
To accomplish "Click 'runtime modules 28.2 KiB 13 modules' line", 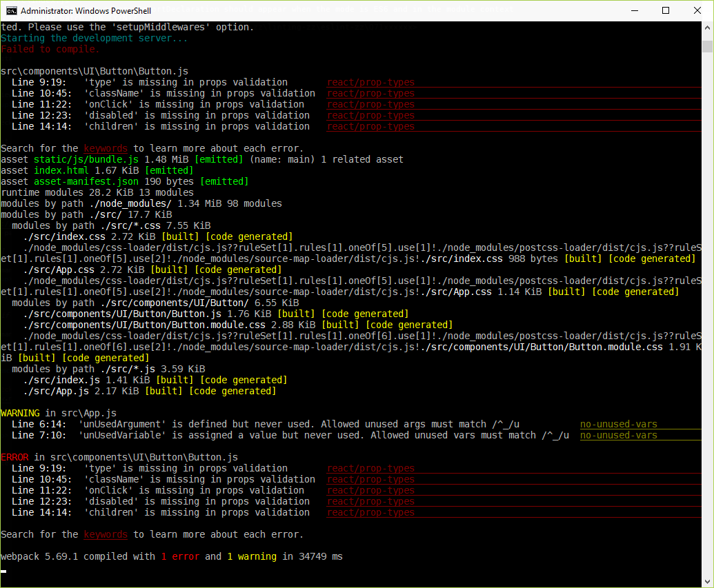I will tap(97, 192).
